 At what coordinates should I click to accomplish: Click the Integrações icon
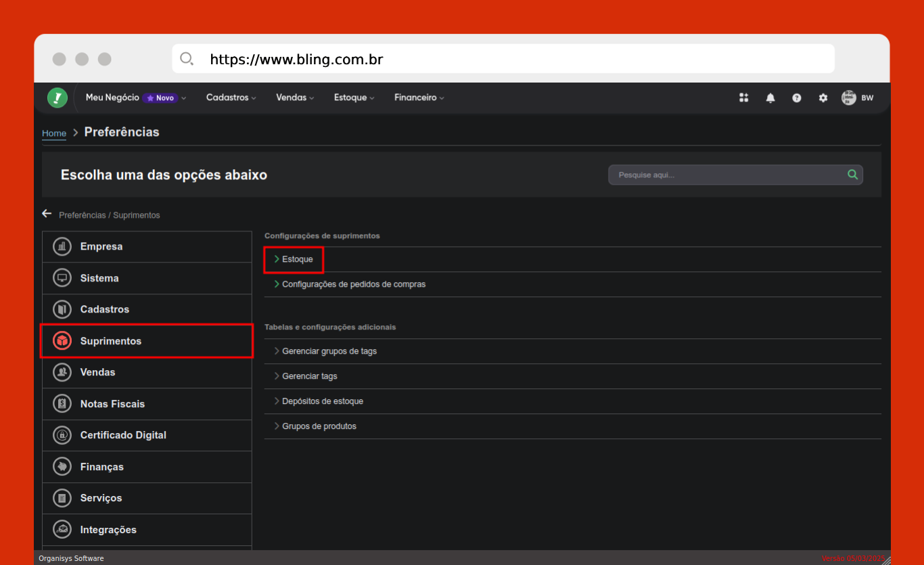pos(62,530)
